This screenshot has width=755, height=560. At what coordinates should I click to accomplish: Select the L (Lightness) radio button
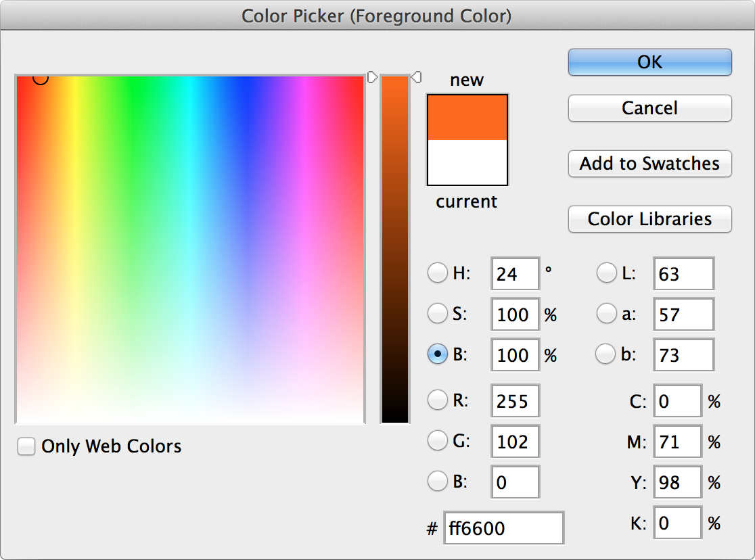pyautogui.click(x=605, y=273)
